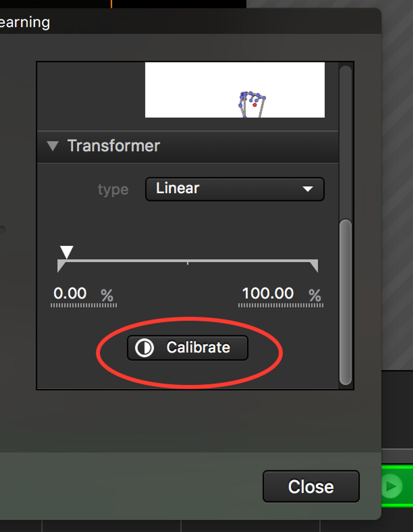The image size is (413, 532).
Task: Click the dialog title bar text
Action: [x=25, y=22]
